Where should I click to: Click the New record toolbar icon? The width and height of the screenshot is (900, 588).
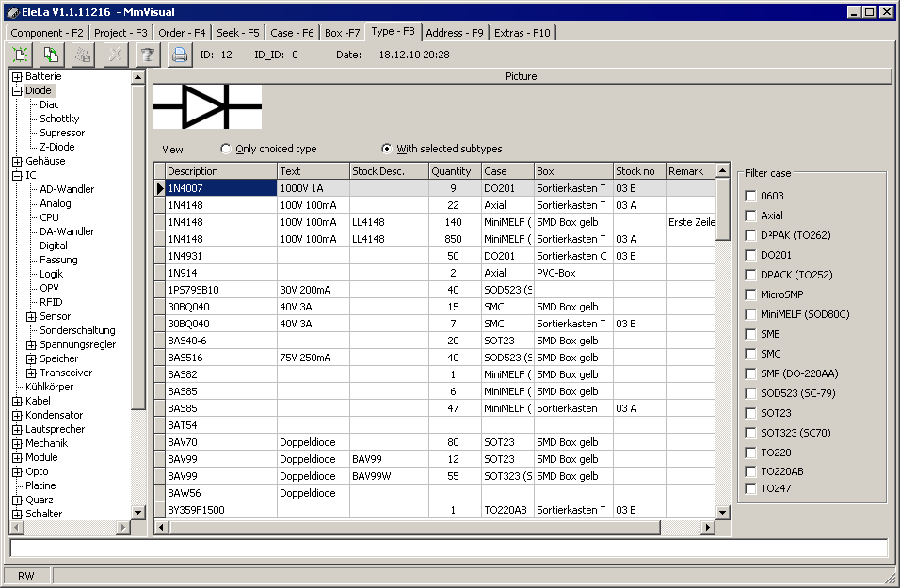click(x=20, y=55)
